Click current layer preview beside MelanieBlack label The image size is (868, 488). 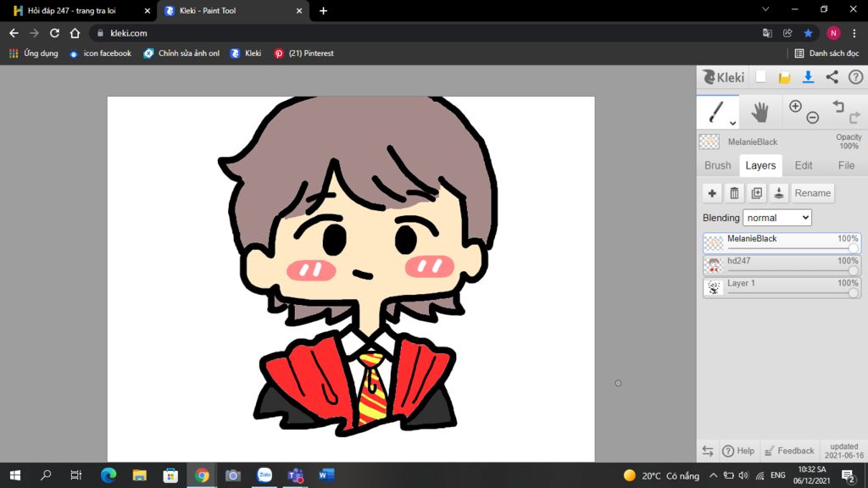click(709, 141)
